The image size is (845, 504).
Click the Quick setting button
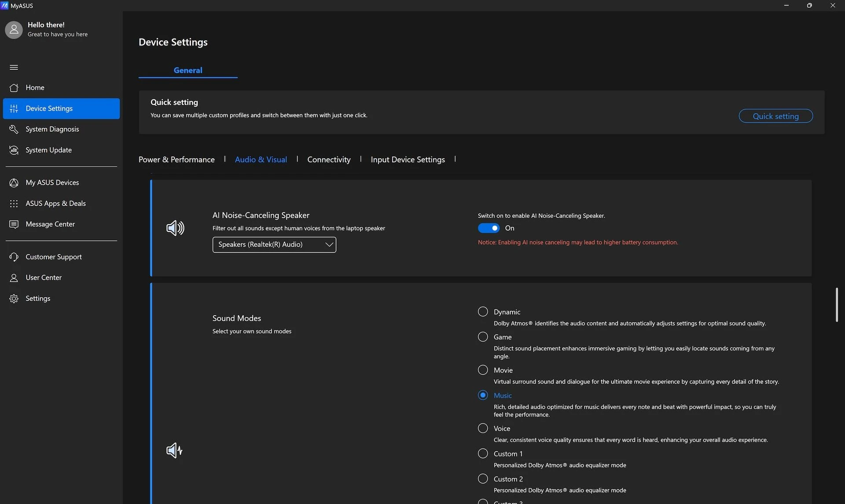775,116
